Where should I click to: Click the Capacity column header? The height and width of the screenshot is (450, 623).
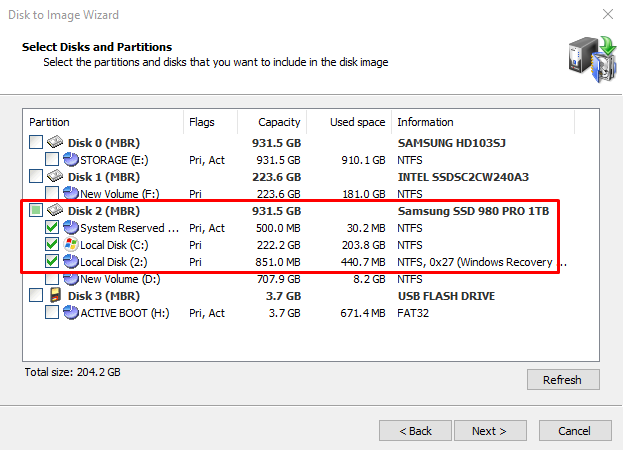coord(272,122)
